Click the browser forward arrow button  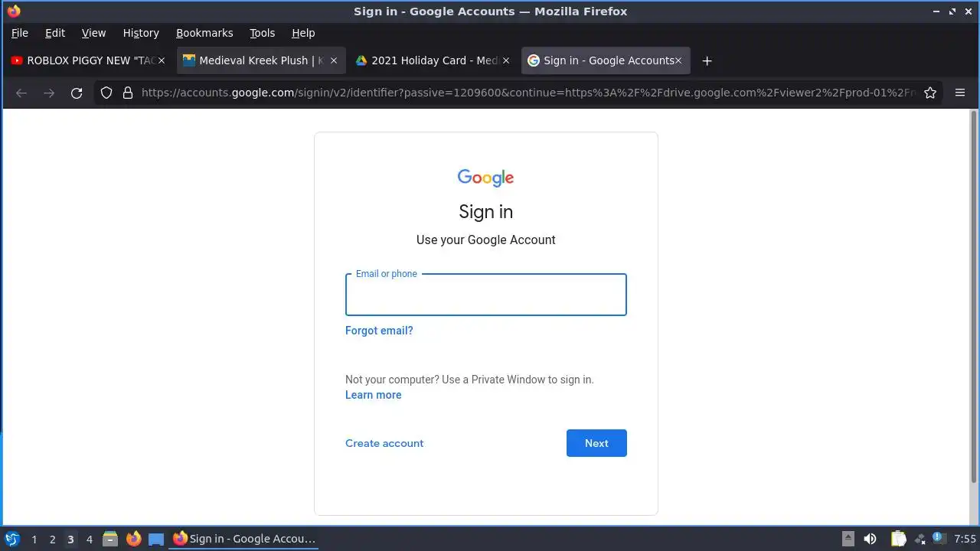[49, 93]
